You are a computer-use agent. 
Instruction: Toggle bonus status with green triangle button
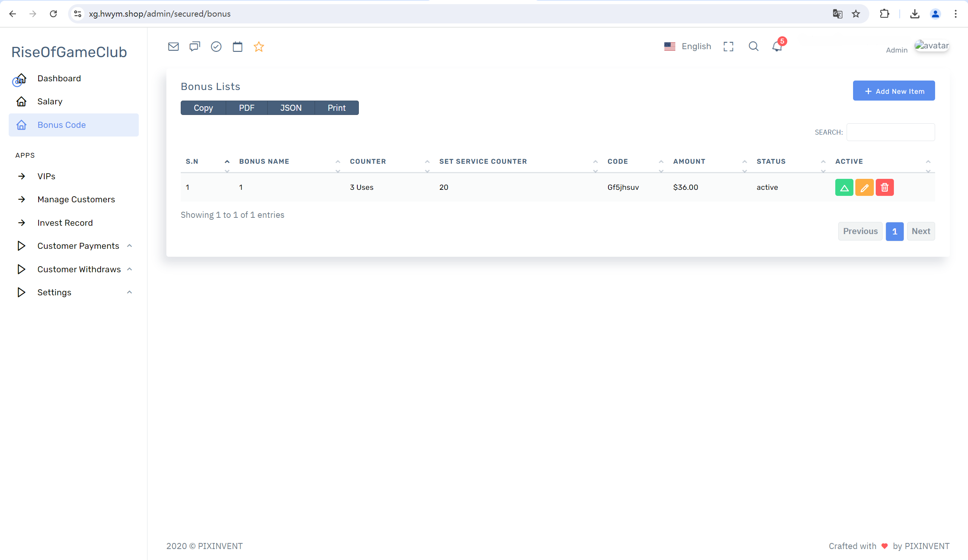(844, 188)
